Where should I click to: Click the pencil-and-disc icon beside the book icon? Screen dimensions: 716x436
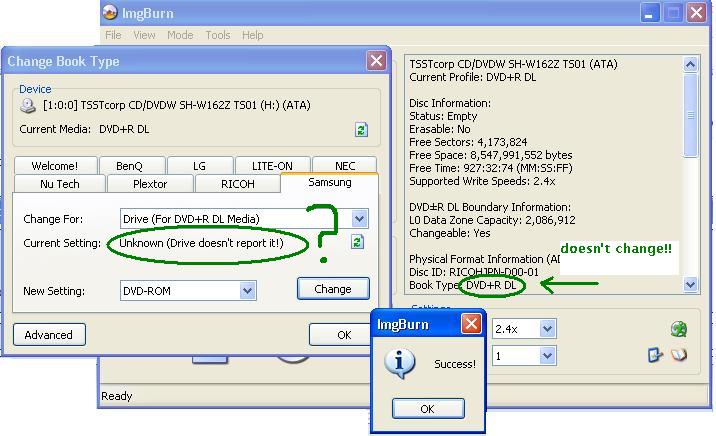[x=655, y=355]
